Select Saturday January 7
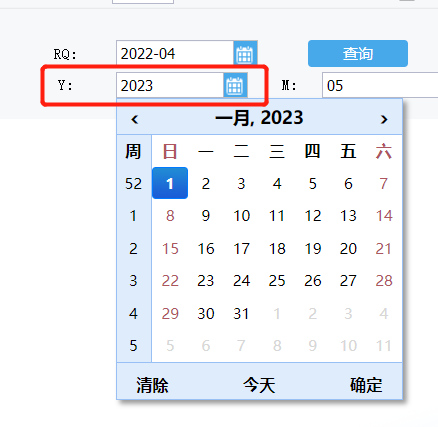The width and height of the screenshot is (438, 427). [x=384, y=184]
